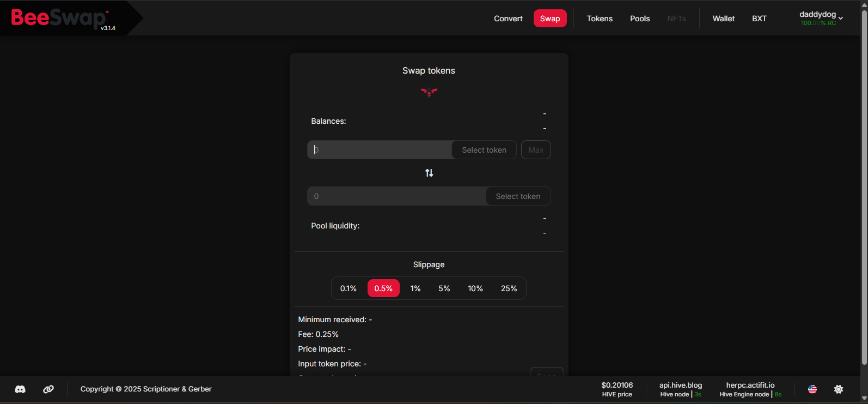Set slippage to 0.5%

click(383, 288)
